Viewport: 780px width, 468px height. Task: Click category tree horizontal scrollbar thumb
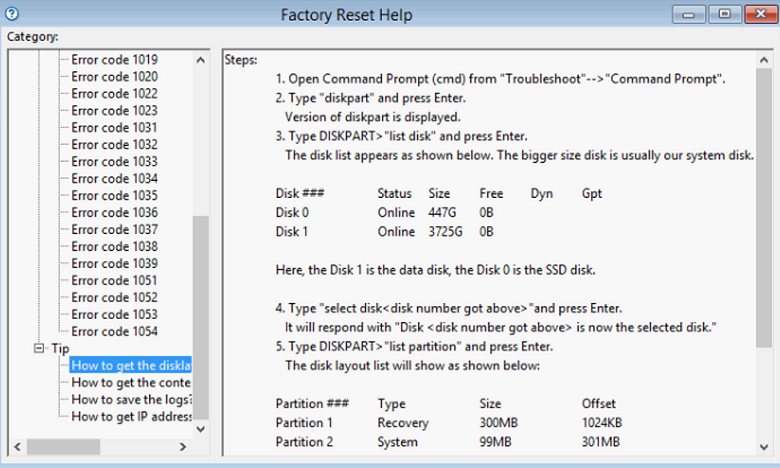click(x=63, y=446)
